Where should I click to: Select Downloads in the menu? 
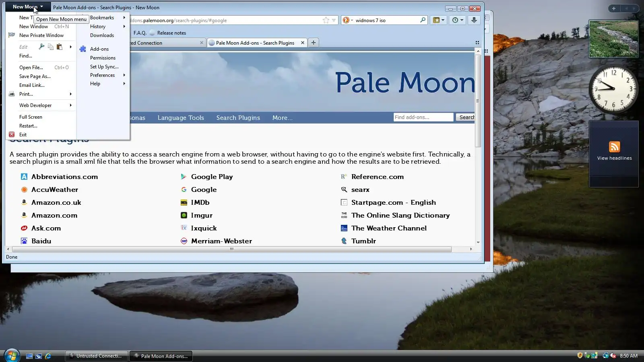104,35
